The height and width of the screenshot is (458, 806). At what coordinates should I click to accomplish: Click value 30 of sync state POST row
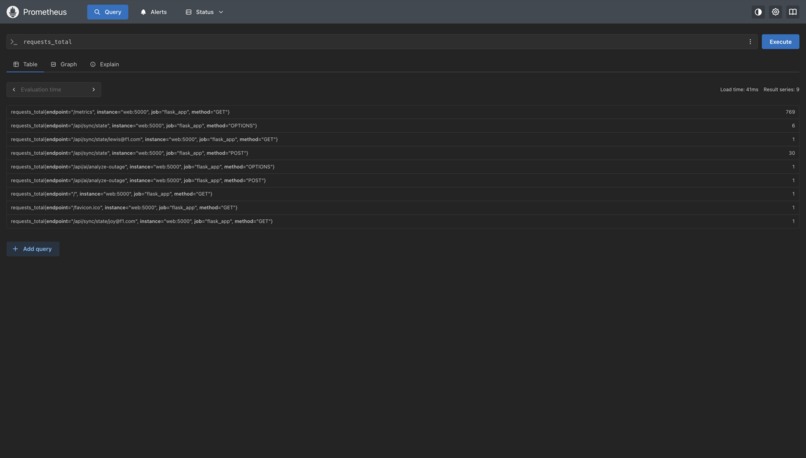pyautogui.click(x=792, y=153)
